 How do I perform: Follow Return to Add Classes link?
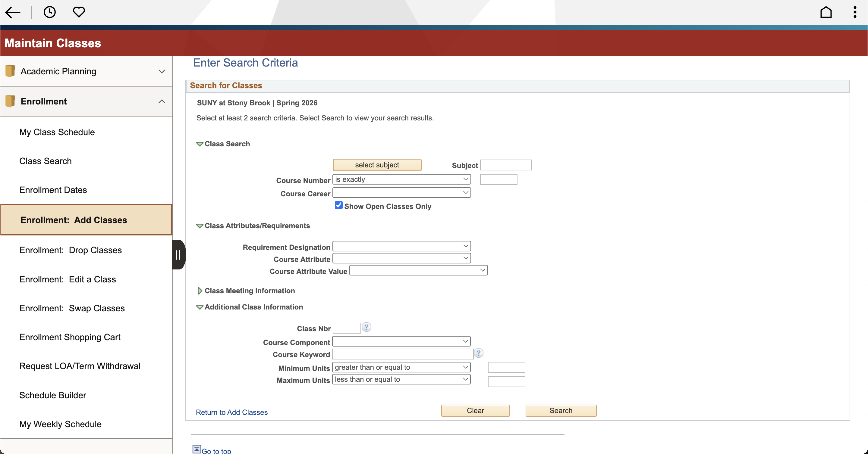[x=232, y=412]
